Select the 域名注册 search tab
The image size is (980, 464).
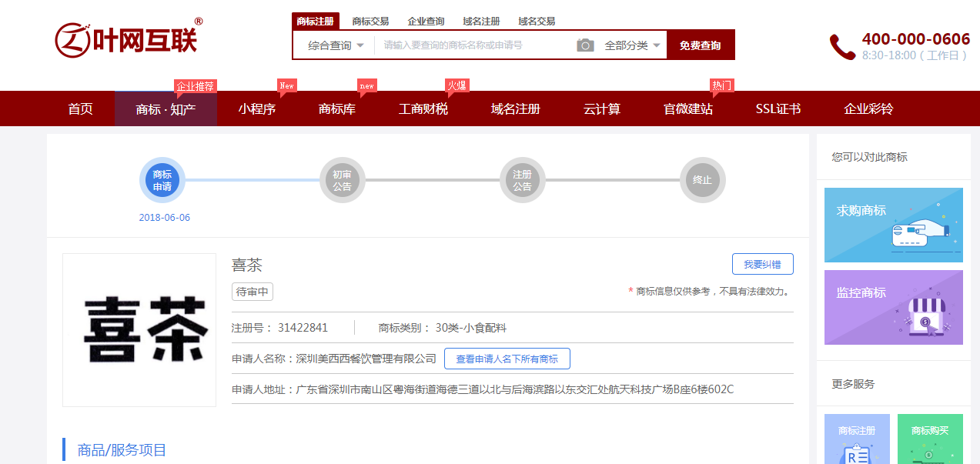(481, 22)
